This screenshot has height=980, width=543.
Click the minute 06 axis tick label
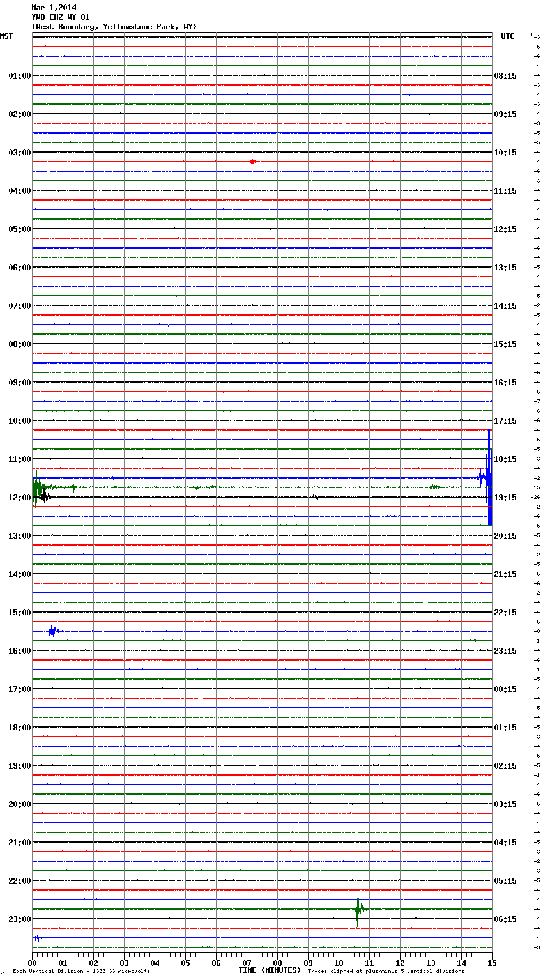[x=217, y=963]
